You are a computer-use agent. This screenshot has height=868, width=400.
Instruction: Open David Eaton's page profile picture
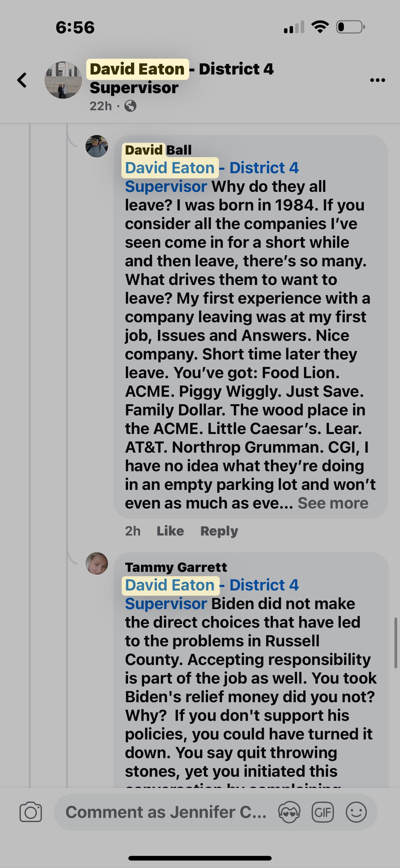coord(63,80)
